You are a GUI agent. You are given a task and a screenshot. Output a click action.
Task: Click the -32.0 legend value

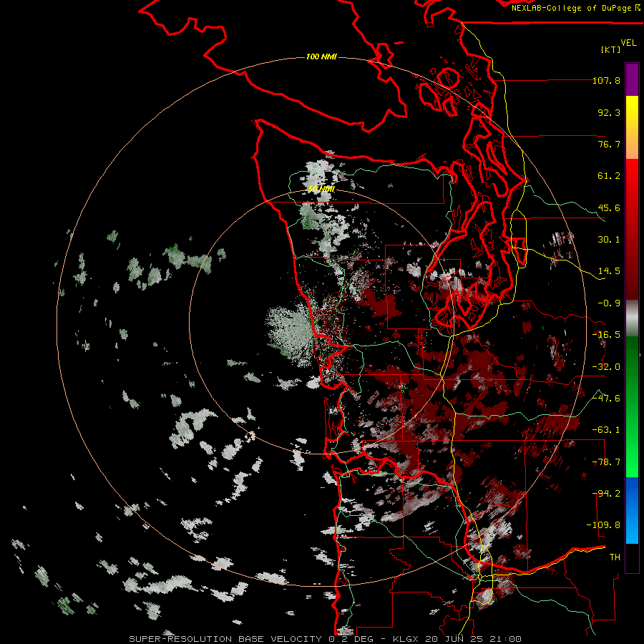tap(606, 367)
